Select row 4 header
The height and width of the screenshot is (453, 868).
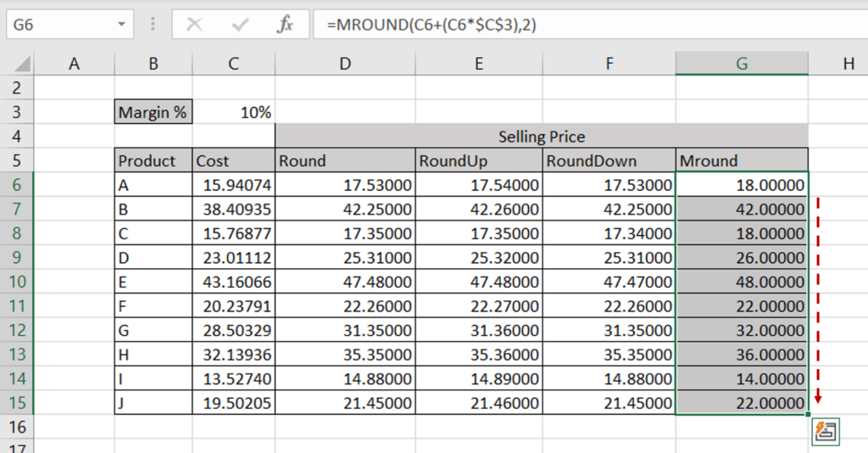[x=17, y=137]
